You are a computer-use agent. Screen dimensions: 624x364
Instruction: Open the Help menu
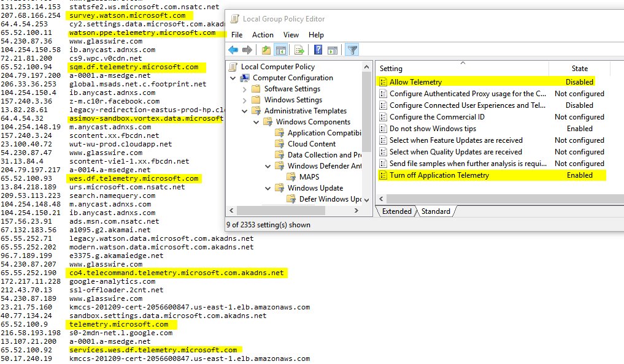316,35
